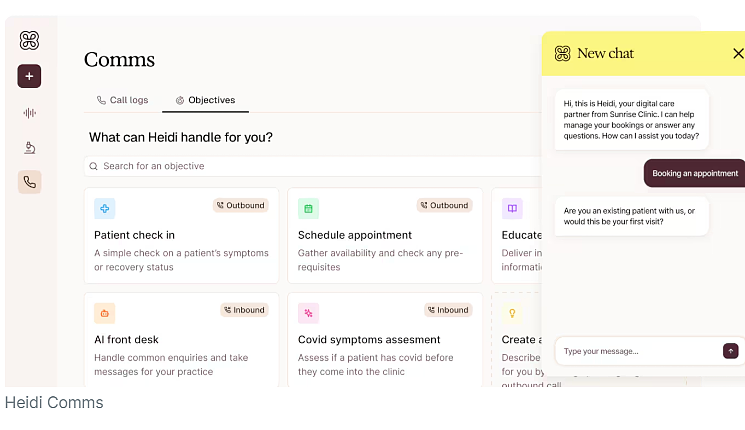The height and width of the screenshot is (430, 745).
Task: Open the Patient check in objective card
Action: tap(181, 236)
